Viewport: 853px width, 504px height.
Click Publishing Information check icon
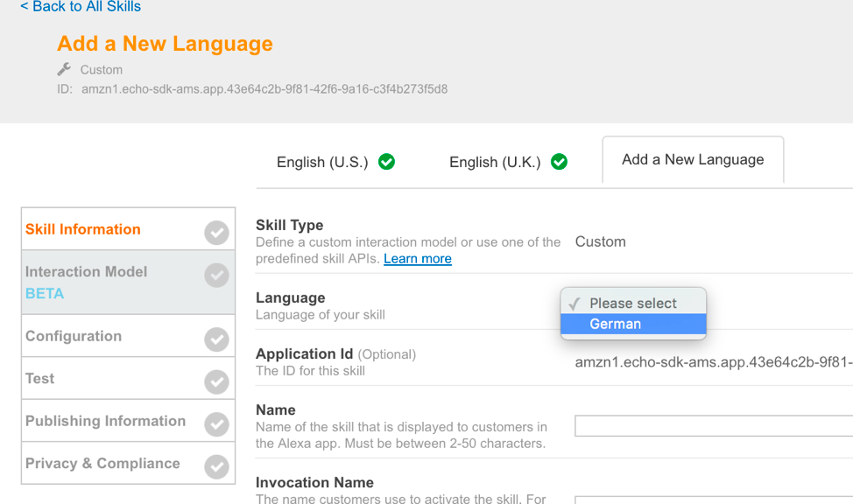[x=216, y=424]
